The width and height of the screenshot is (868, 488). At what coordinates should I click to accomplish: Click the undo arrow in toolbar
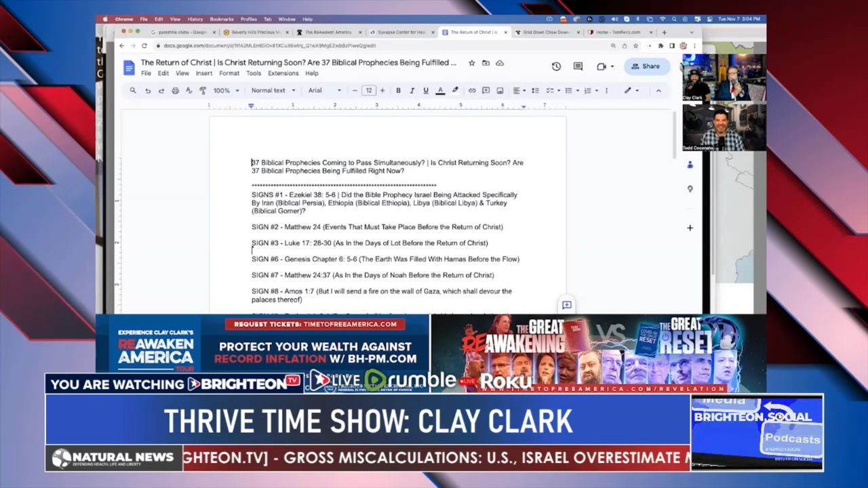[148, 91]
